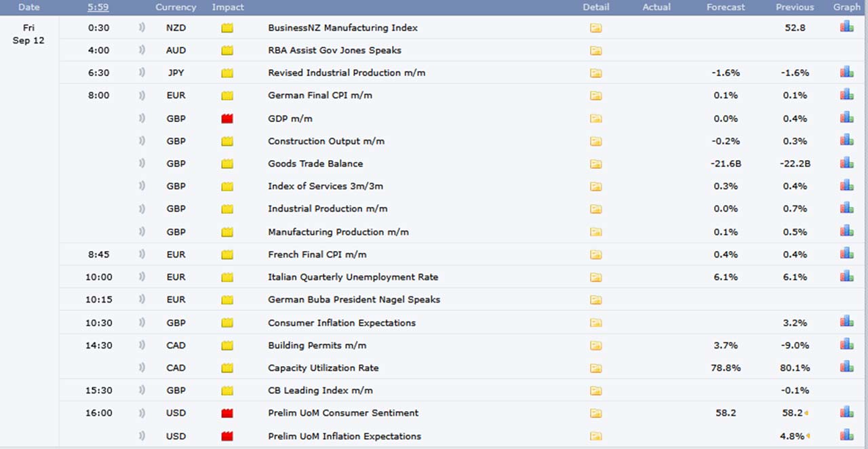The width and height of the screenshot is (868, 449).
Task: Show graph for Construction Output m/m
Action: coord(846,140)
